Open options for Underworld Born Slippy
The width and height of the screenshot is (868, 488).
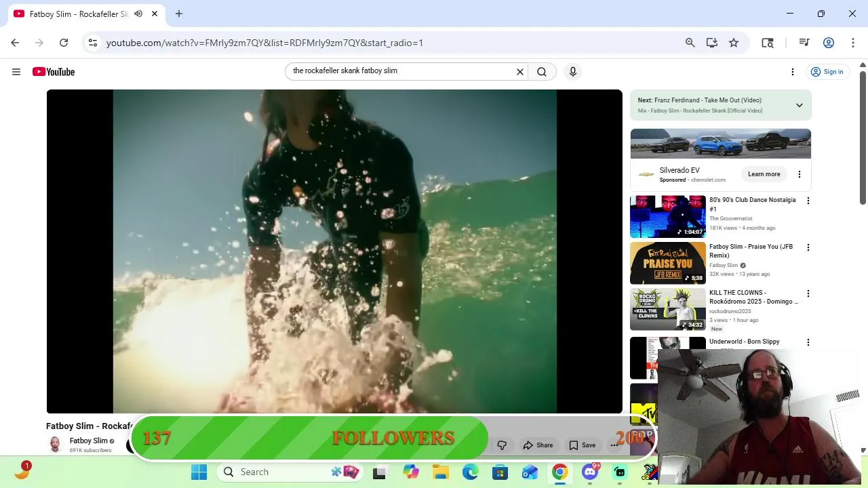point(808,342)
